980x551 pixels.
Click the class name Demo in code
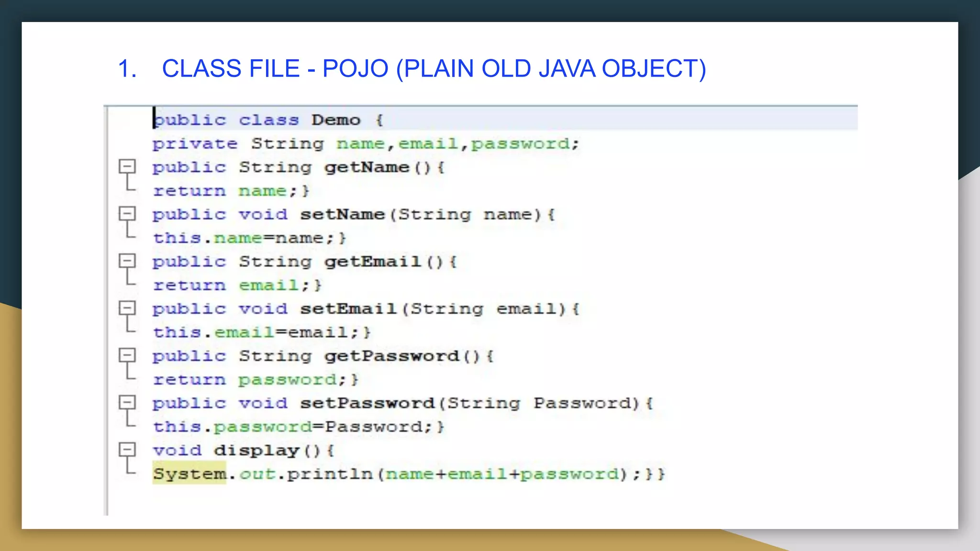pos(335,120)
